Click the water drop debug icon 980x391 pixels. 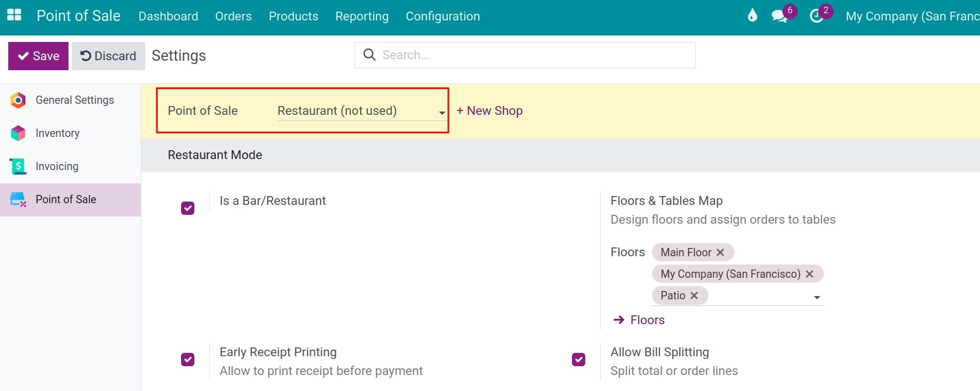pyautogui.click(x=752, y=15)
